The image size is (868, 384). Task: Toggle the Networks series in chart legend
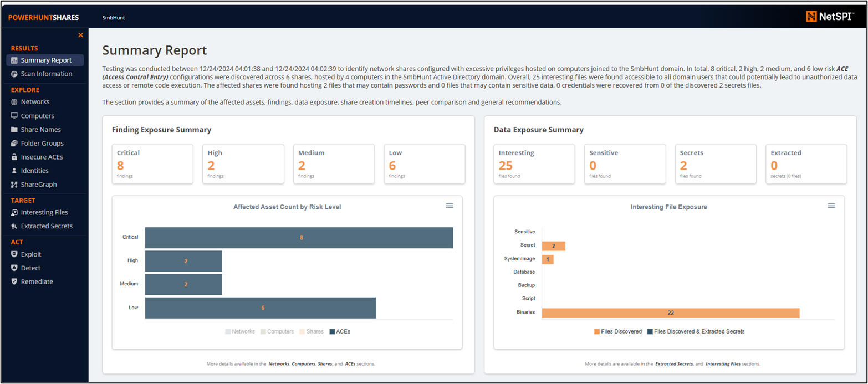tap(240, 331)
